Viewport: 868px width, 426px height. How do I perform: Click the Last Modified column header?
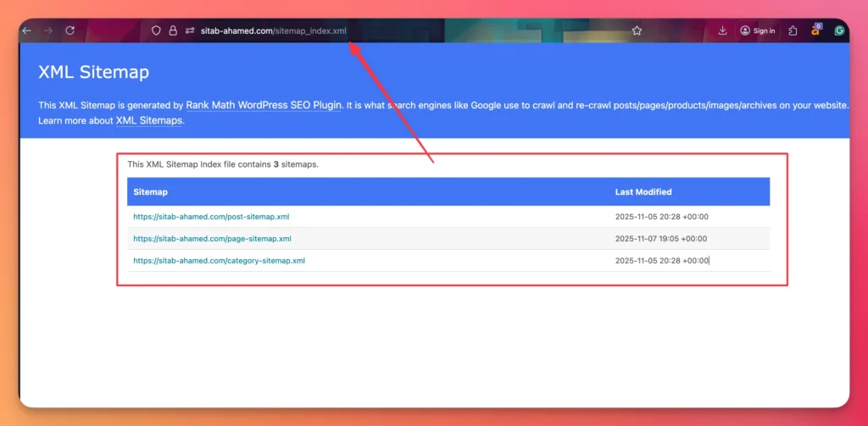[643, 192]
